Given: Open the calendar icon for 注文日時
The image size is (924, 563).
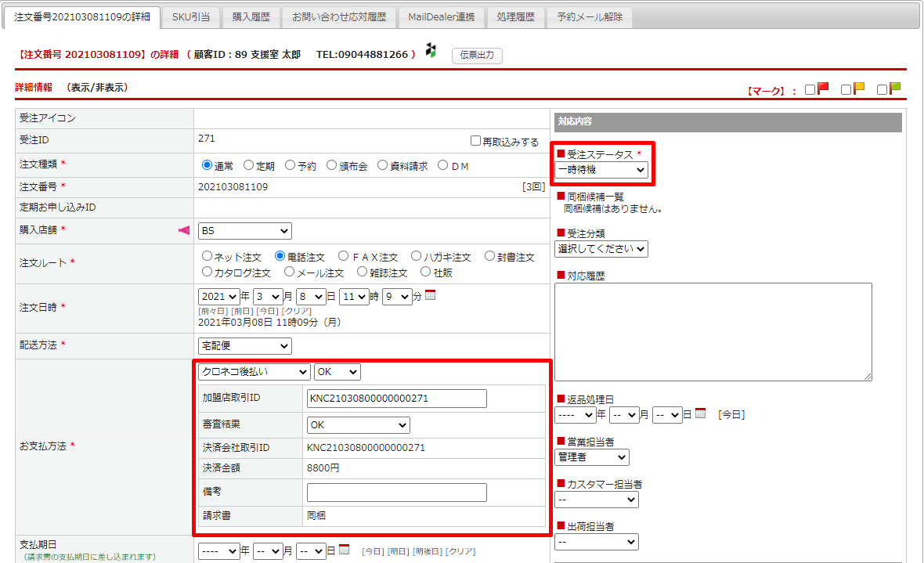Looking at the screenshot, I should (x=430, y=296).
